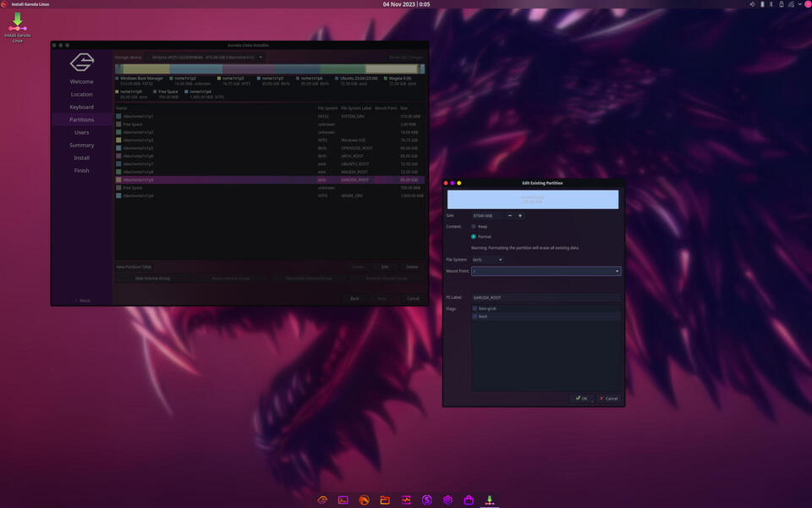Click the light blue partition resize bar
This screenshot has height=508, width=812.
click(533, 200)
